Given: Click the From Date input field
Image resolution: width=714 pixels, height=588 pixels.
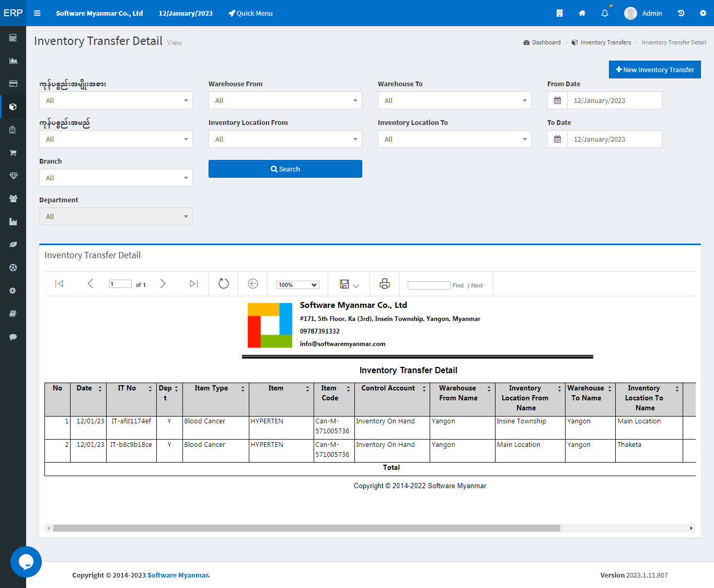Looking at the screenshot, I should [x=615, y=100].
